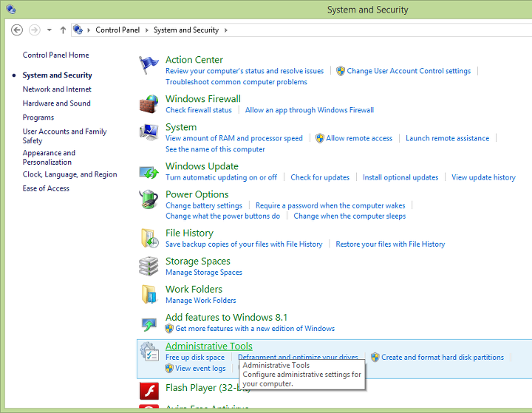Open the Windows Update icon
The image size is (532, 413).
coord(149,172)
